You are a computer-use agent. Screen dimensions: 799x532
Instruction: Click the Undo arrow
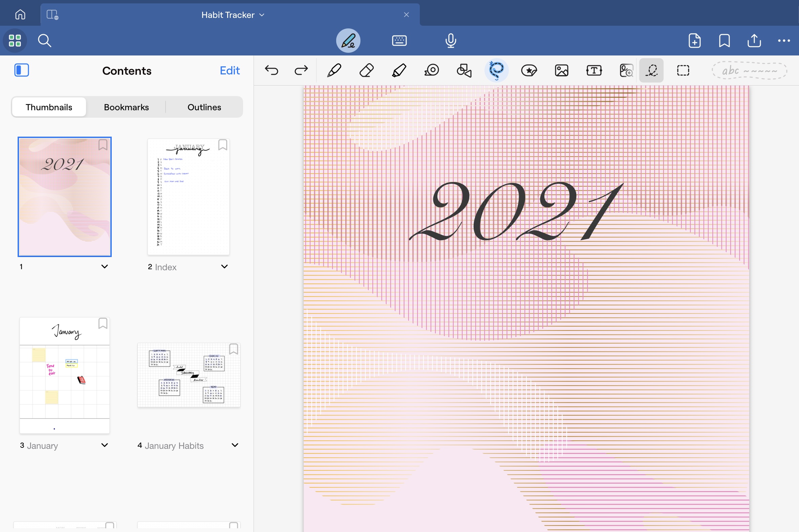click(x=271, y=71)
